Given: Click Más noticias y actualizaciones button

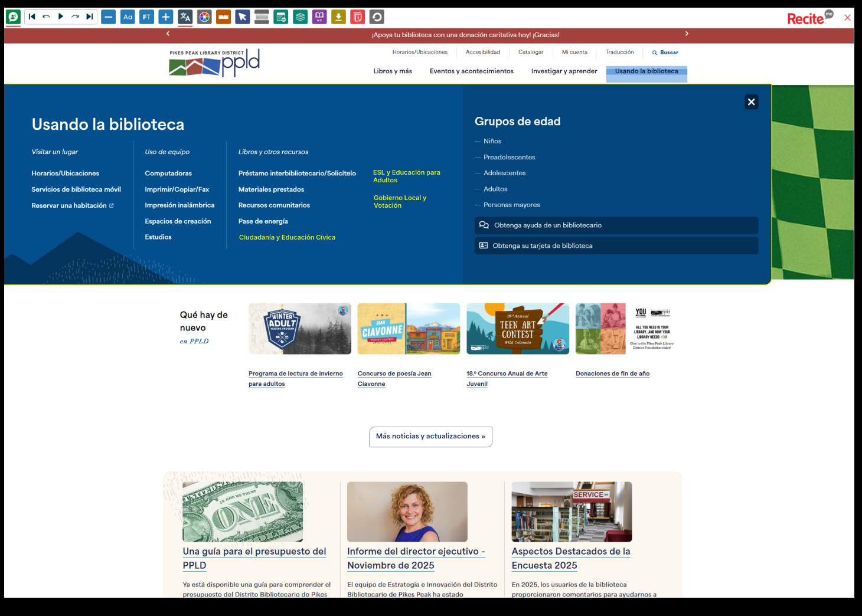Looking at the screenshot, I should (x=430, y=437).
